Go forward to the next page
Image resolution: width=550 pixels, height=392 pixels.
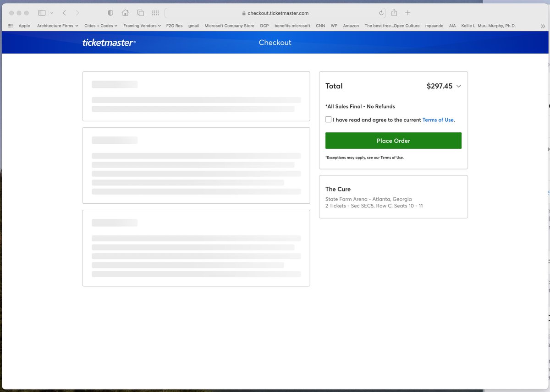[x=77, y=13]
